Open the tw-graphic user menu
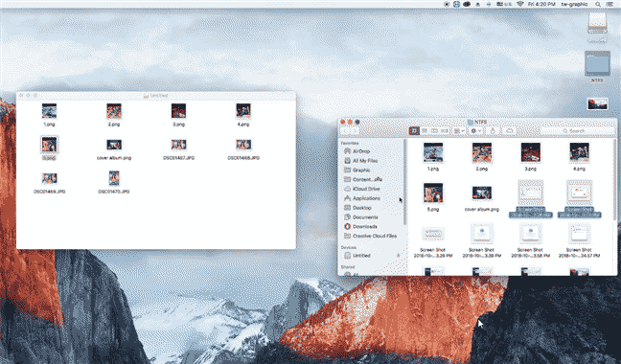621x364 pixels. pyautogui.click(x=574, y=4)
